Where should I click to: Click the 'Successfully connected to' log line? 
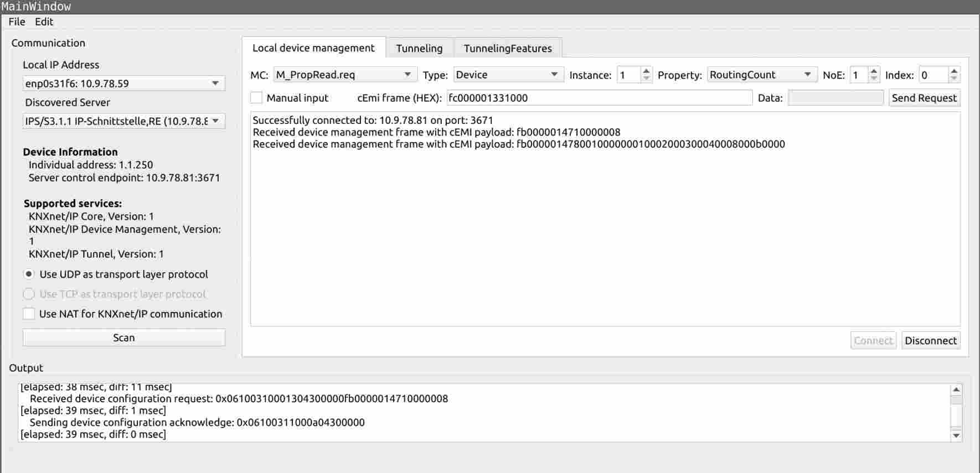pyautogui.click(x=373, y=120)
